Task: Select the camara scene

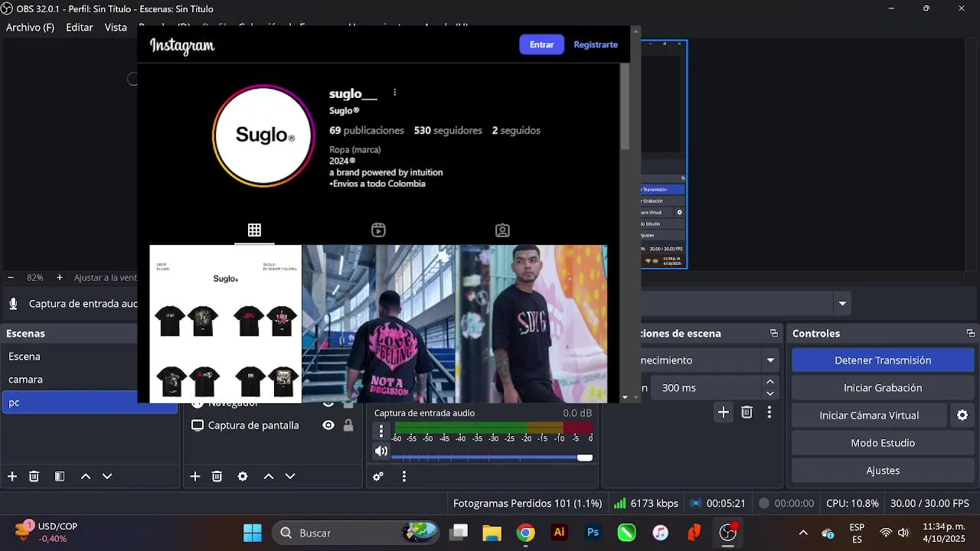Action: click(90, 380)
